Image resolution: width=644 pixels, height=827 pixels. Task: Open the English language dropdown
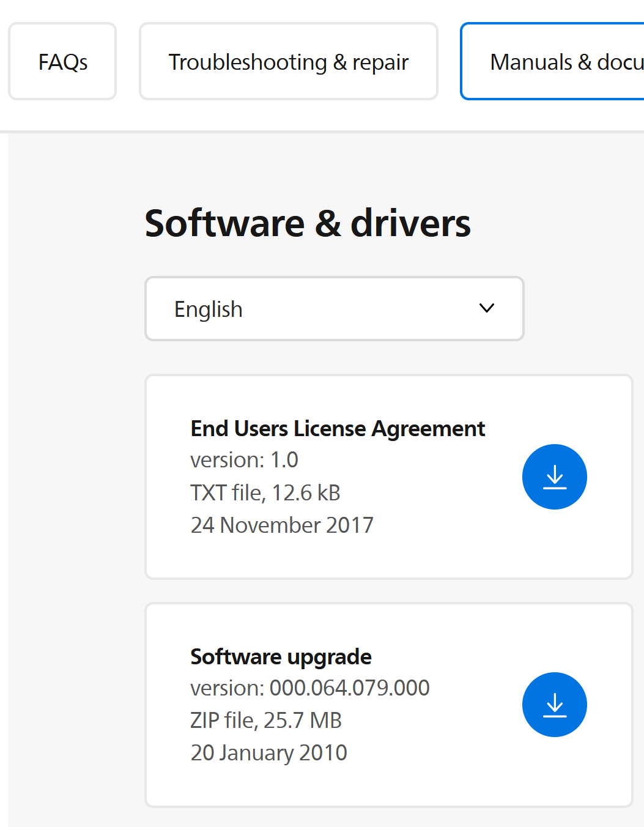pyautogui.click(x=335, y=309)
